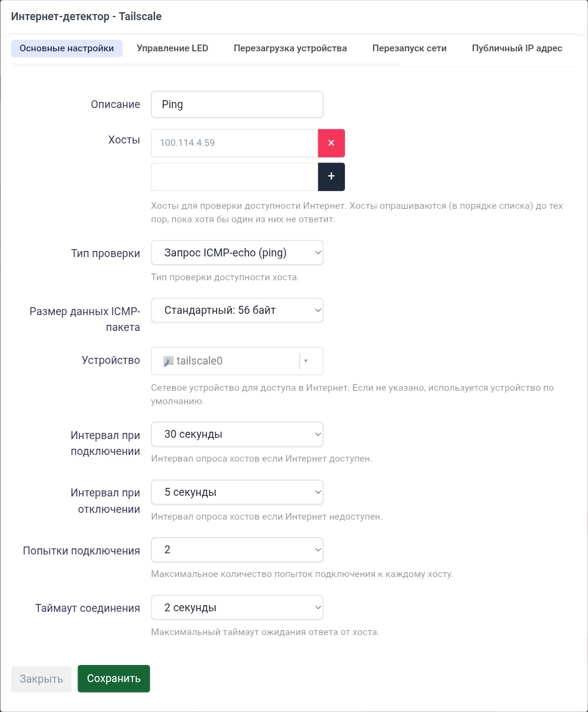Open the Перезагрузка устройства tab
Image resolution: width=588 pixels, height=712 pixels.
(x=290, y=48)
